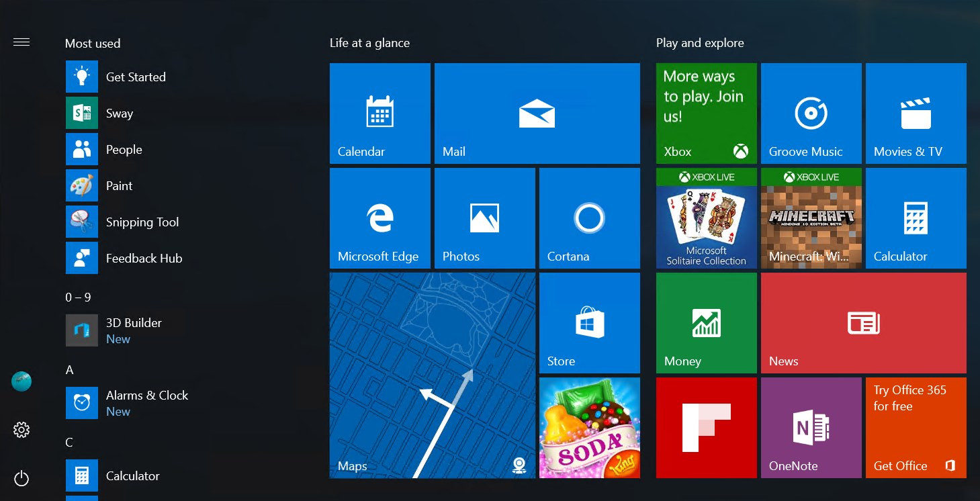Click the "0 – 9" alphabet group header
The image size is (980, 501).
click(x=78, y=298)
